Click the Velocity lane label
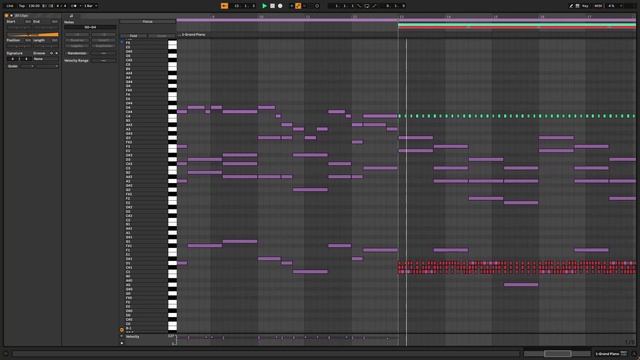 (x=133, y=337)
